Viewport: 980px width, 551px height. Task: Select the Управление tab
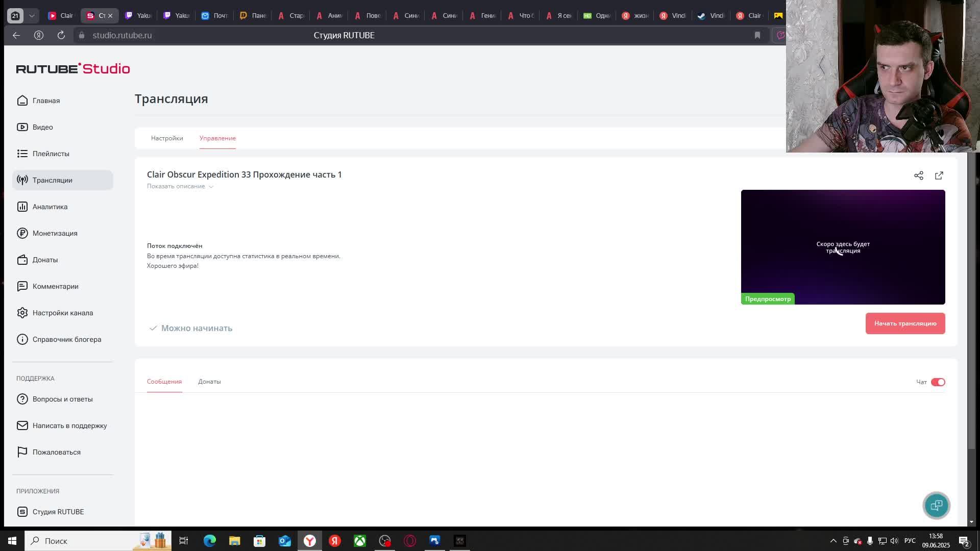(217, 138)
